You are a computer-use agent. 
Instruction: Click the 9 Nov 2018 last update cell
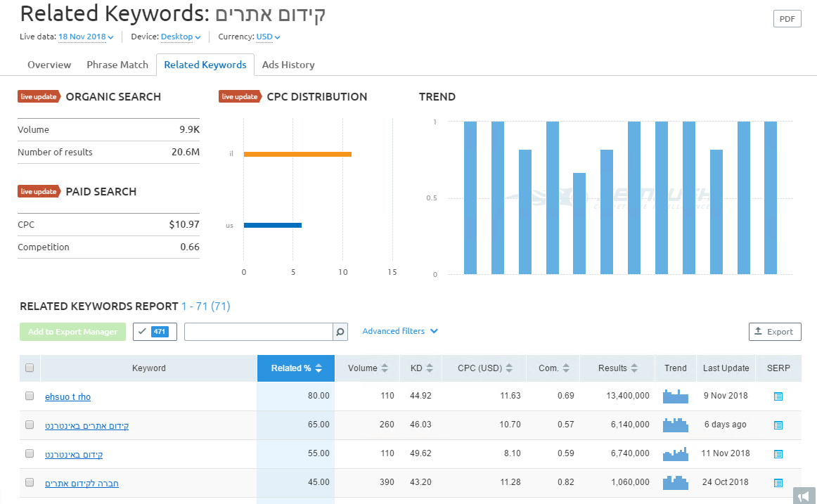(726, 396)
